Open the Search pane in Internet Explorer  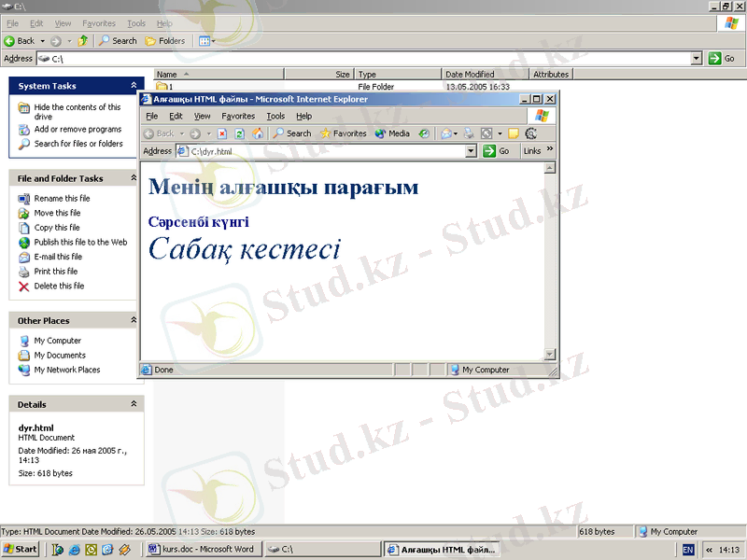tap(292, 133)
